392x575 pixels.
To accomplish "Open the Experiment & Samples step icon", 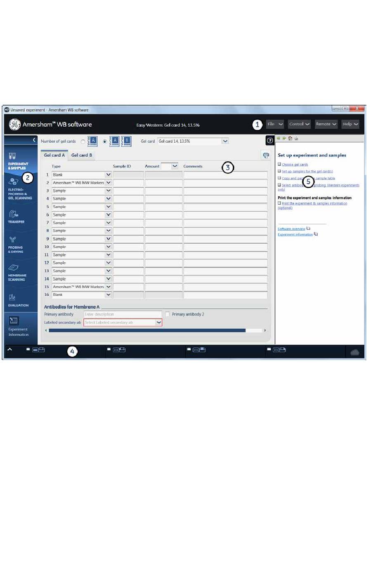I will point(13,156).
